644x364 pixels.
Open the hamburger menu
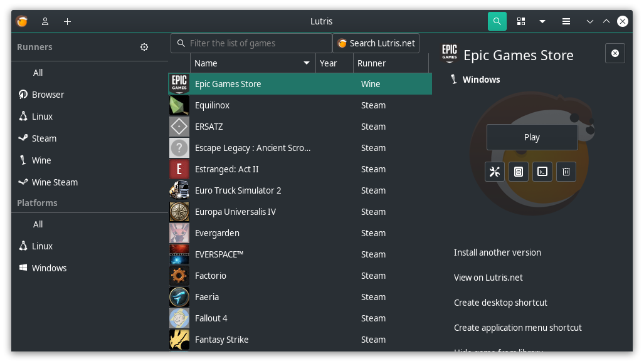pos(566,21)
